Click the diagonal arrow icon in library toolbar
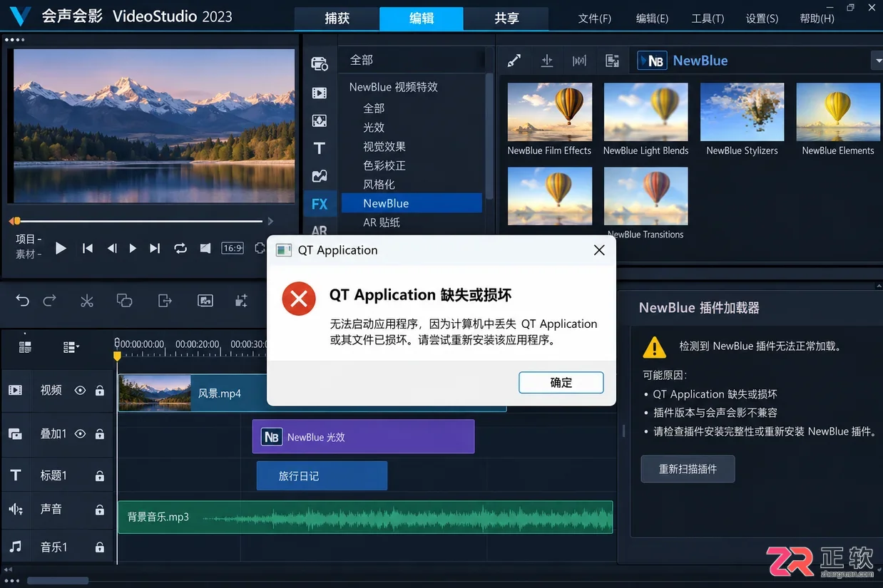The width and height of the screenshot is (883, 588). point(514,61)
